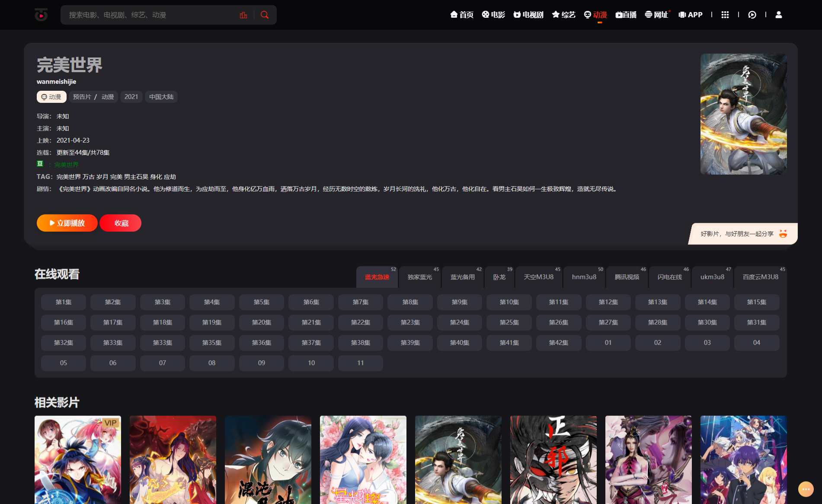Open the apps grid icon

click(x=725, y=15)
